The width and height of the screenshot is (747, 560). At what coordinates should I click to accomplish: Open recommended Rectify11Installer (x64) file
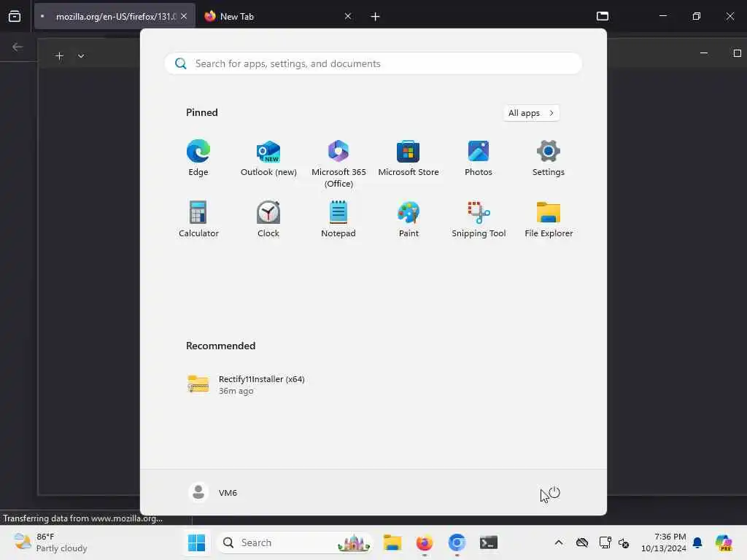click(x=247, y=384)
